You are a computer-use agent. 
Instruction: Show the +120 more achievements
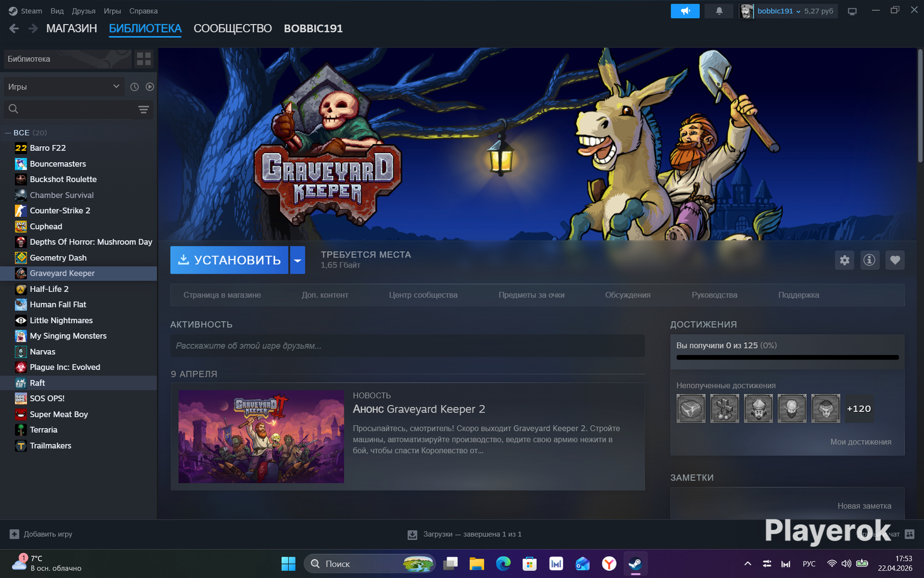tap(859, 409)
